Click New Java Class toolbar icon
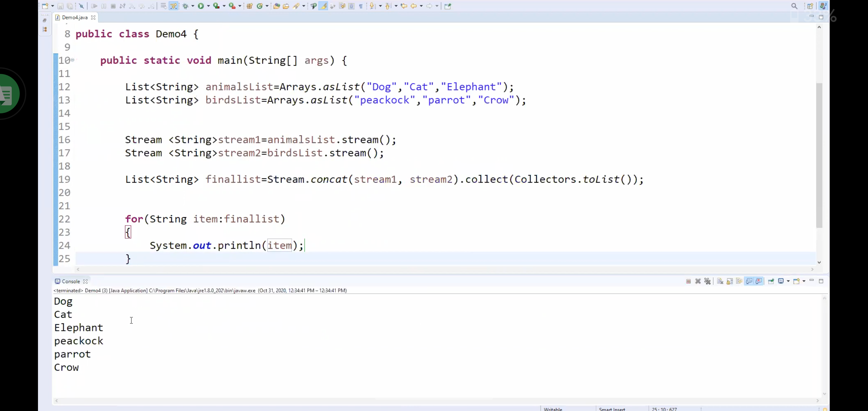 (260, 6)
